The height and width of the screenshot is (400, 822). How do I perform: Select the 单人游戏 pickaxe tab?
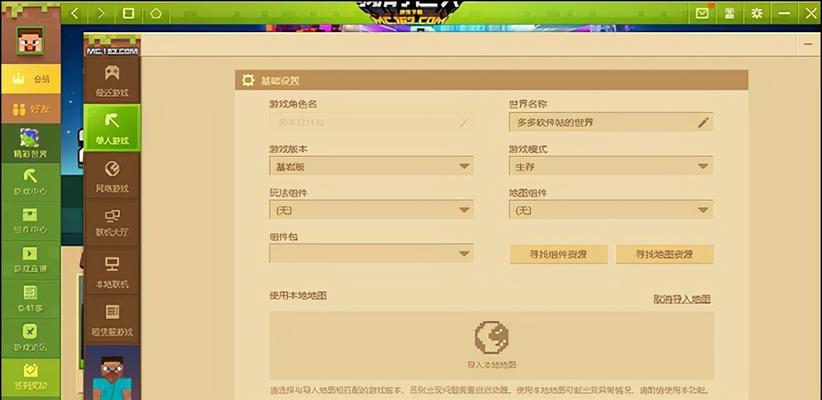(112, 128)
